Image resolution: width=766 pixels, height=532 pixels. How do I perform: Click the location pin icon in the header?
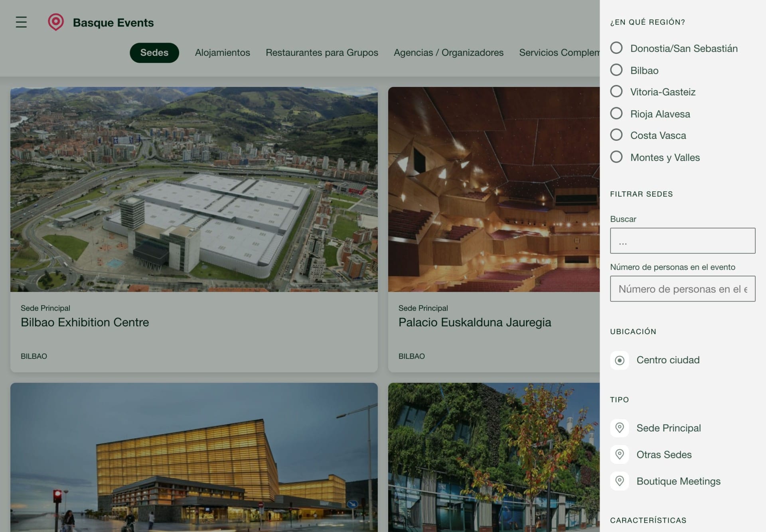[55, 22]
